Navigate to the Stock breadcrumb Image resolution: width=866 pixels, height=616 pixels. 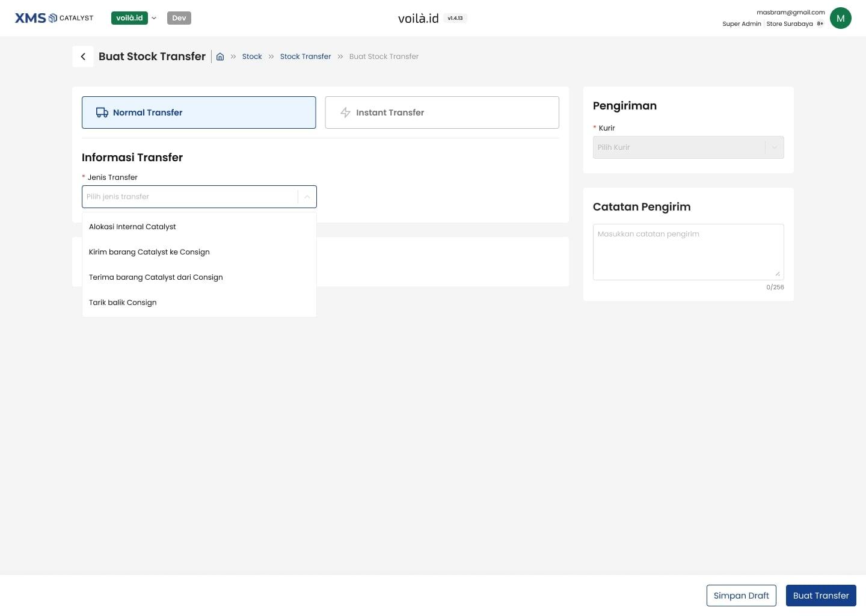click(x=252, y=57)
